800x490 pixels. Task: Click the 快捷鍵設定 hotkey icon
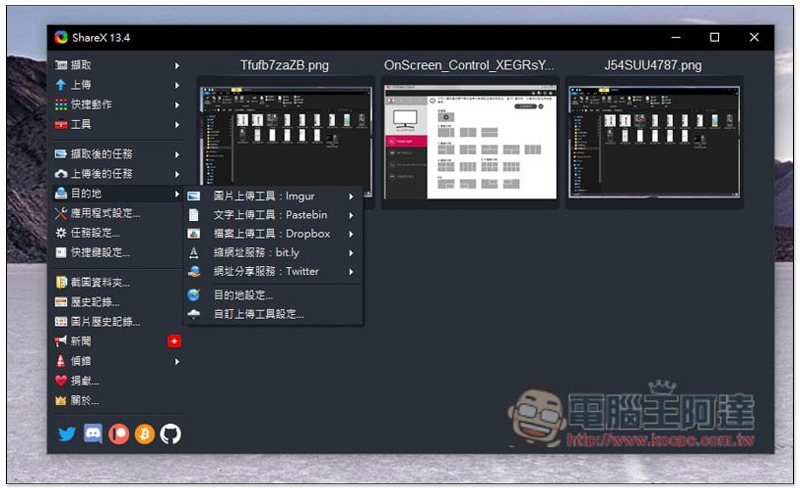[61, 253]
